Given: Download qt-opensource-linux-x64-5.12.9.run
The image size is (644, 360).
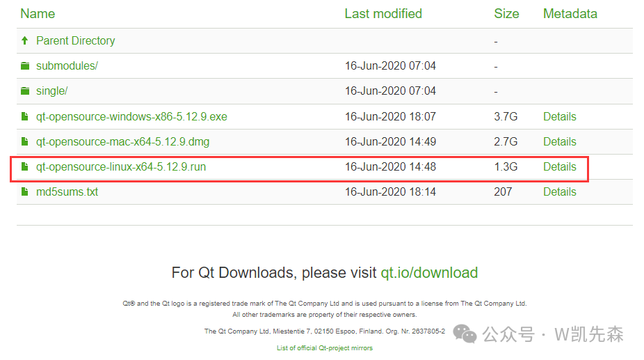Looking at the screenshot, I should click(121, 167).
